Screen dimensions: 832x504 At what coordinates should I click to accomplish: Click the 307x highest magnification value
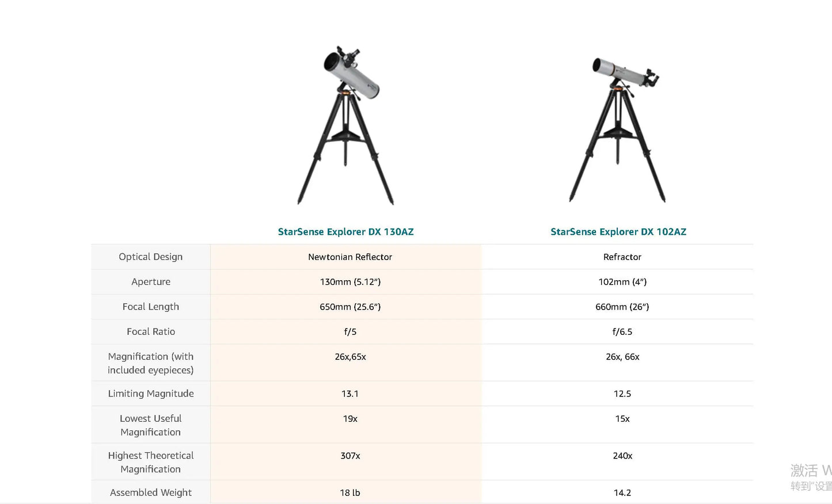pyautogui.click(x=349, y=456)
